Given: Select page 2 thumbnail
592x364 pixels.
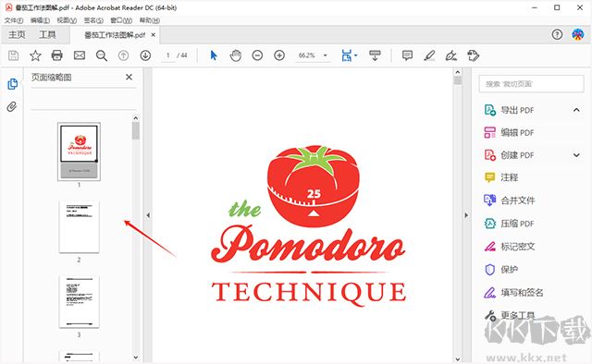Looking at the screenshot, I should [x=79, y=226].
